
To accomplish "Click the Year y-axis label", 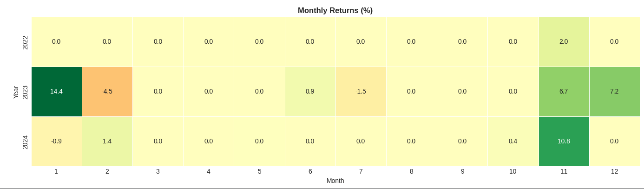I will [16, 92].
